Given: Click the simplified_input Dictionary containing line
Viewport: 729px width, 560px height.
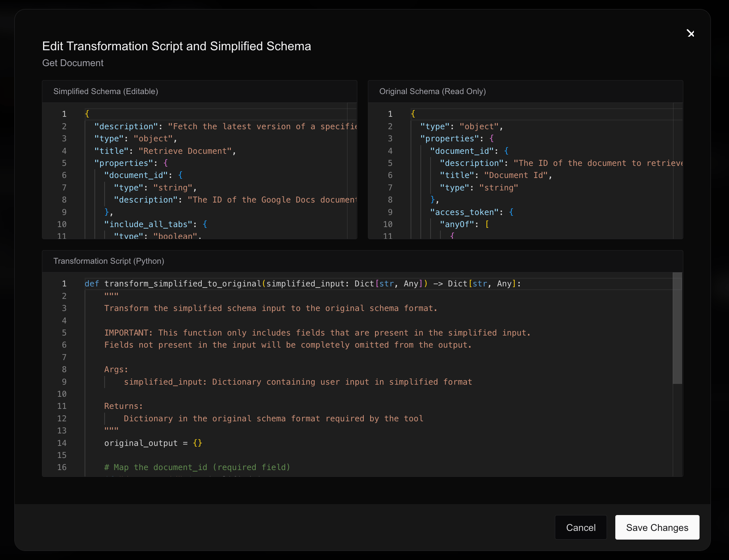Looking at the screenshot, I should [298, 382].
